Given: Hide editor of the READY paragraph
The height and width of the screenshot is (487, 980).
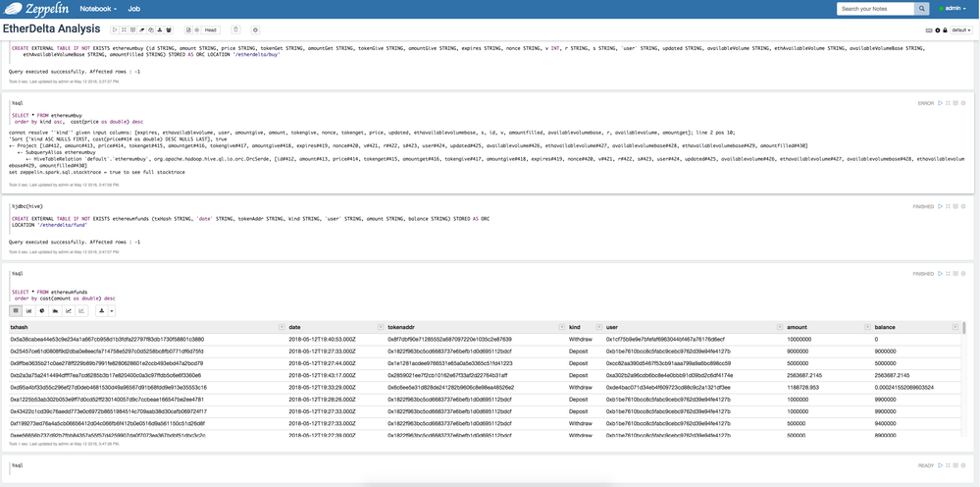Looking at the screenshot, I should click(x=949, y=465).
